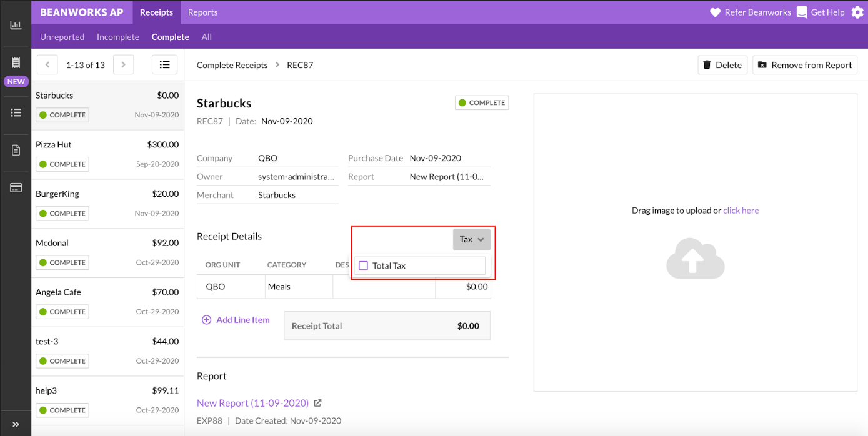This screenshot has height=436, width=868.
Task: Select the Angela Cafe receipt
Action: (x=107, y=303)
